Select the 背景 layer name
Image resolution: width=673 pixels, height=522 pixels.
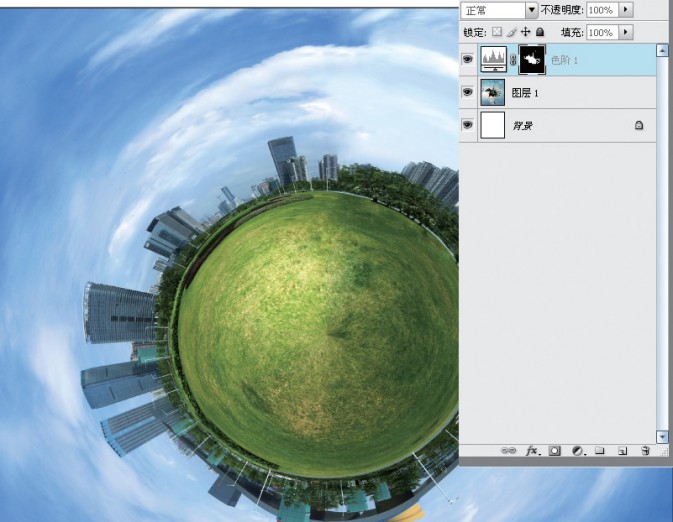click(523, 126)
